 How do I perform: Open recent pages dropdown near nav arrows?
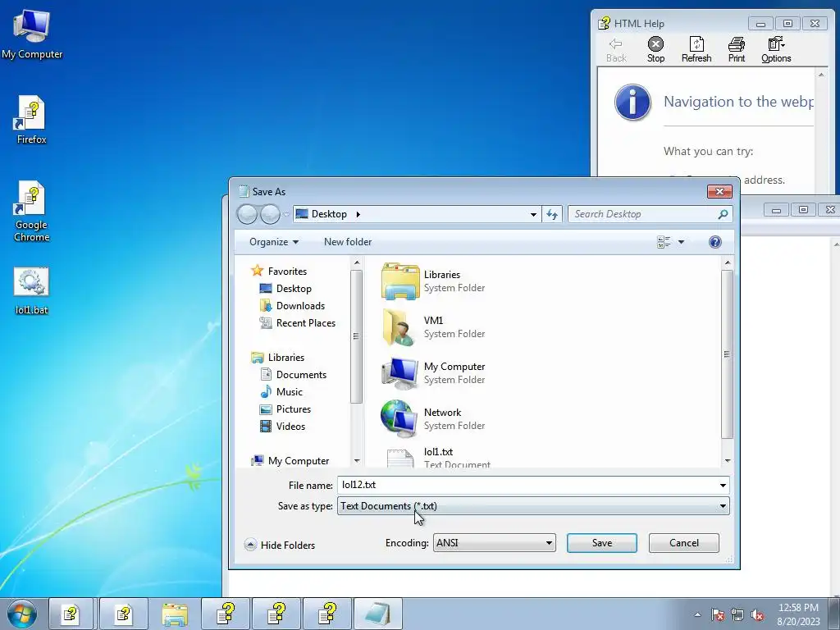[x=286, y=214]
